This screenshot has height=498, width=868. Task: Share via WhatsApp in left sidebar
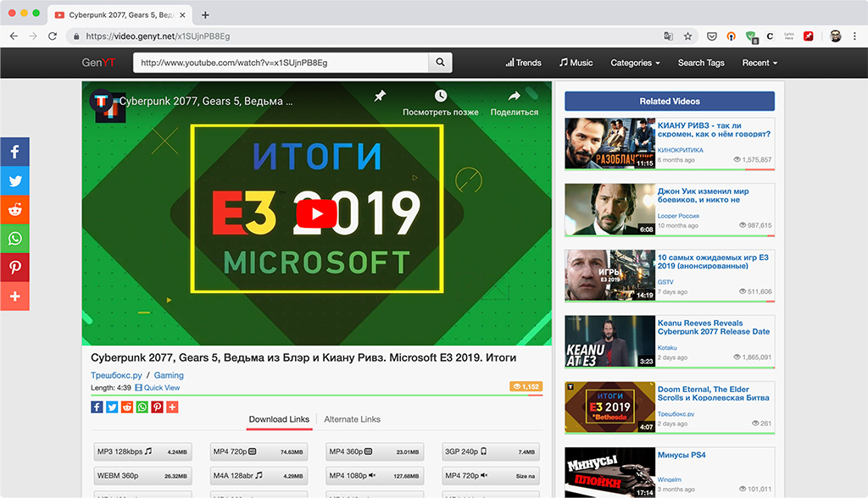point(15,238)
